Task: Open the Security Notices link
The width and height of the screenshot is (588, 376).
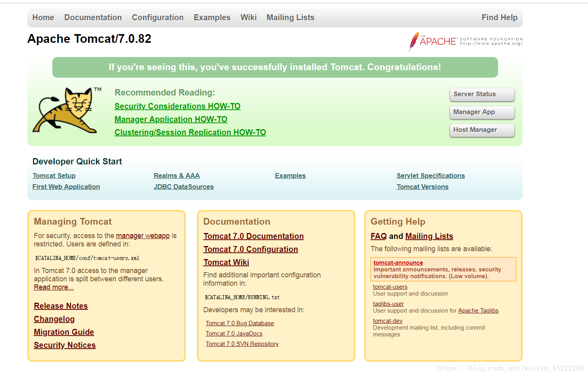Action: pos(65,345)
